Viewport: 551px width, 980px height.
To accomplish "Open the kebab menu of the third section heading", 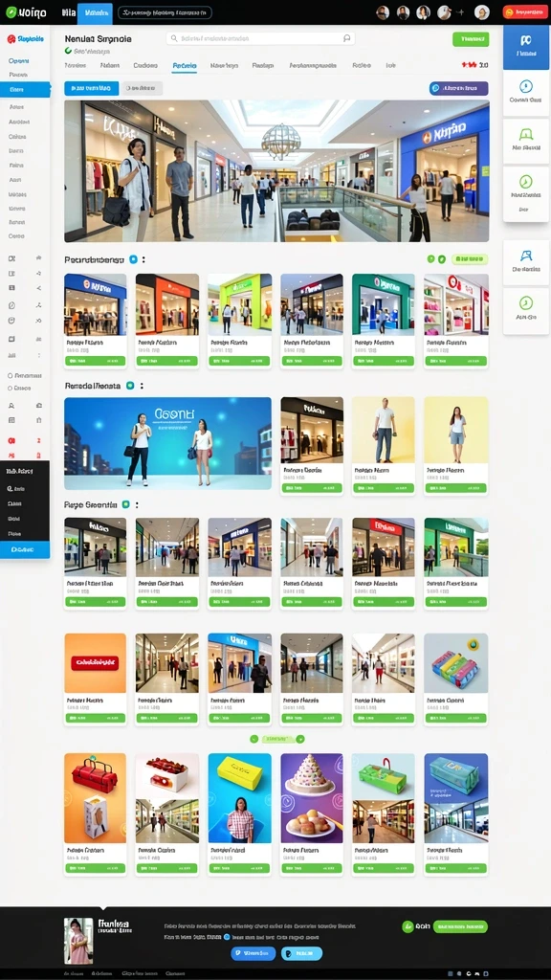I will pyautogui.click(x=137, y=503).
